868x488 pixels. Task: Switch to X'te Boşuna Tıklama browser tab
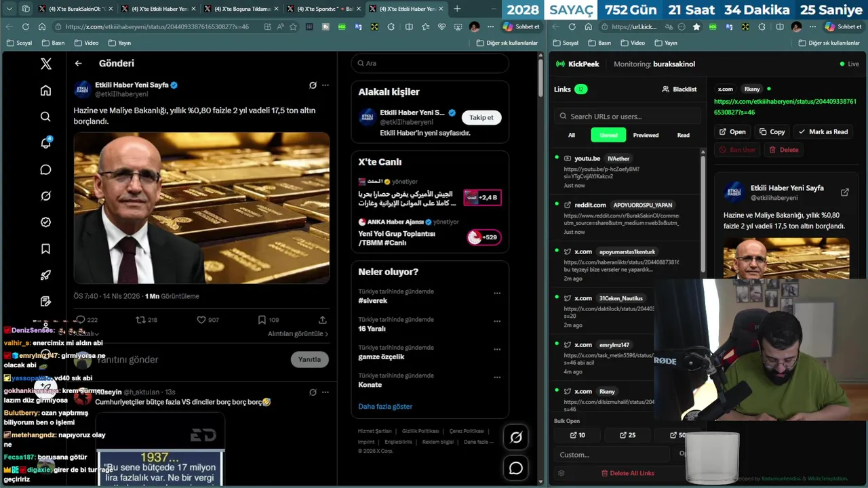[241, 9]
